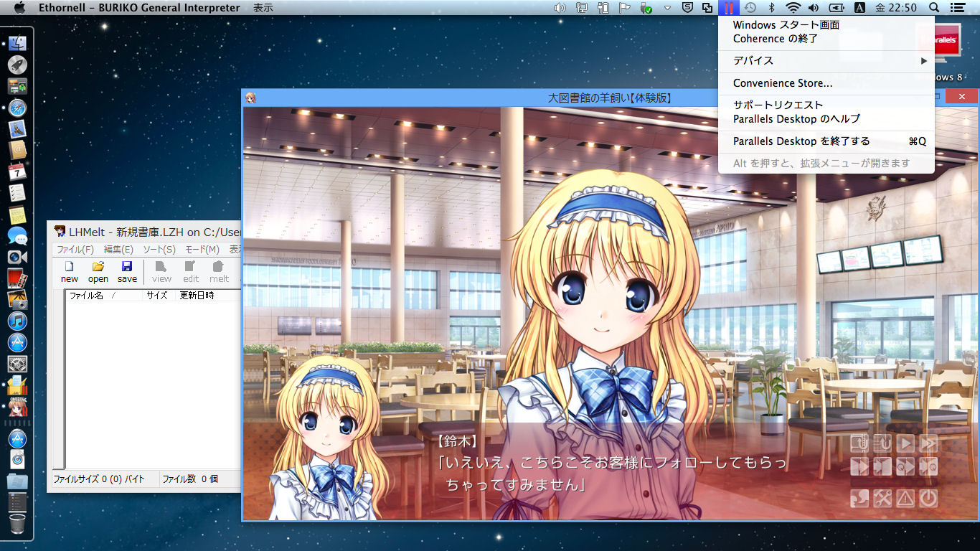
Task: Click the clock showing 金 22:50
Action: pyautogui.click(x=896, y=8)
